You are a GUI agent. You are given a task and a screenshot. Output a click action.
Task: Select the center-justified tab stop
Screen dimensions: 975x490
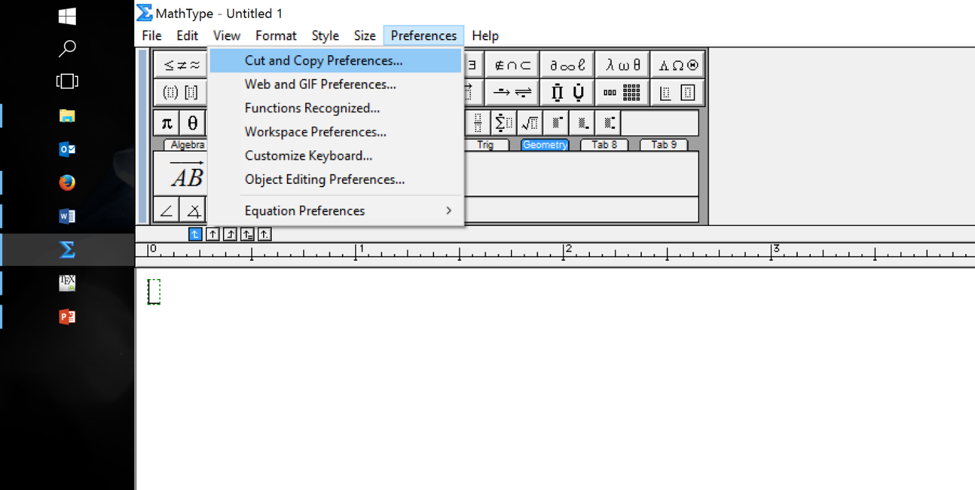click(x=213, y=234)
